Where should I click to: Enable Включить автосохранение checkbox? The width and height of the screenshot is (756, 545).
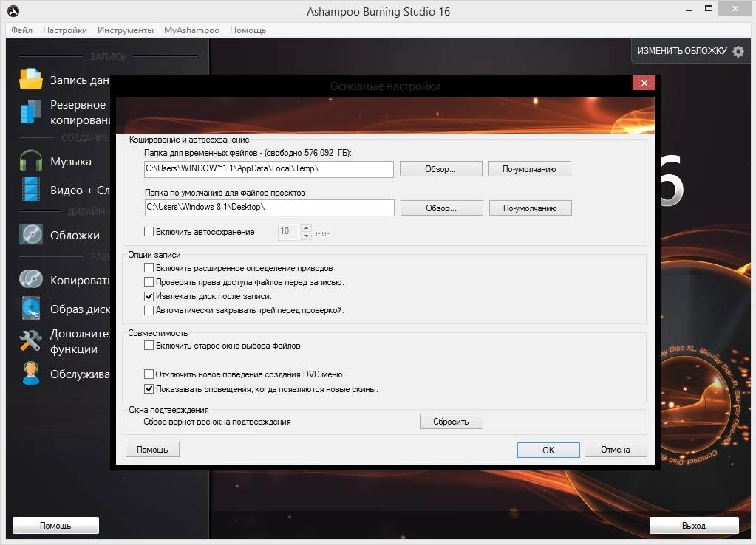[149, 232]
